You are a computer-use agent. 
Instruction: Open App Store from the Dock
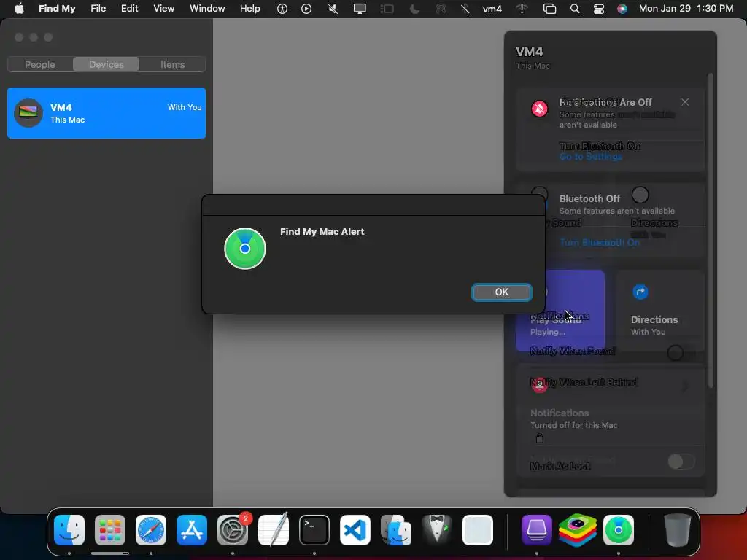click(192, 530)
